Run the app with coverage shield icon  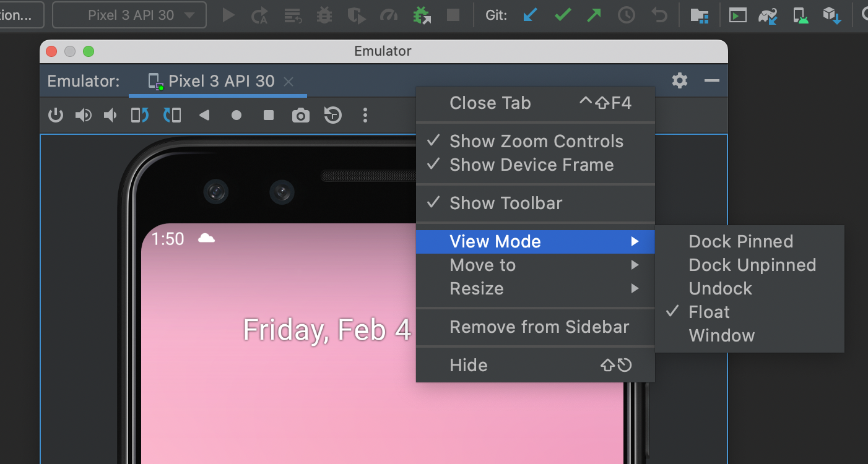point(357,15)
